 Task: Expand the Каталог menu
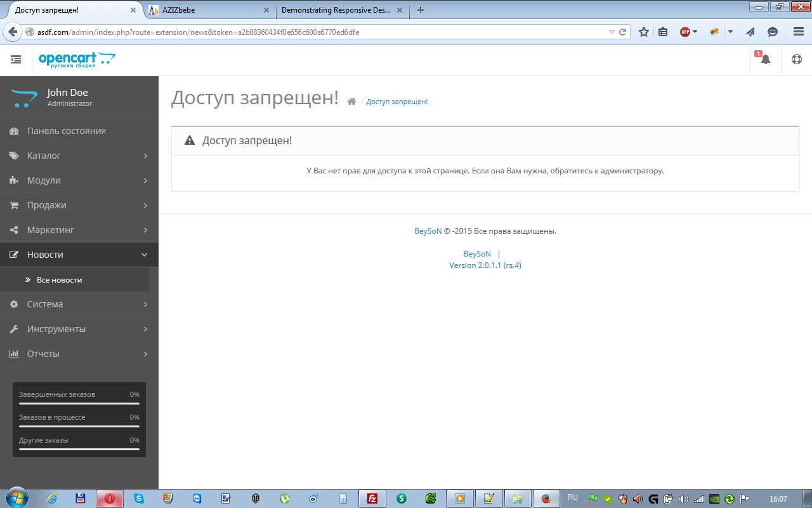(79, 156)
